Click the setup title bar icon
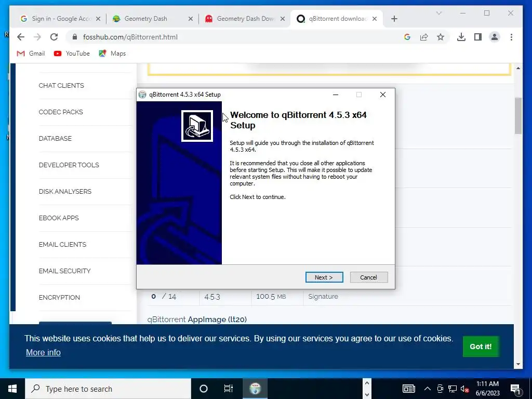Screen dimensions: 532x399 (142, 95)
